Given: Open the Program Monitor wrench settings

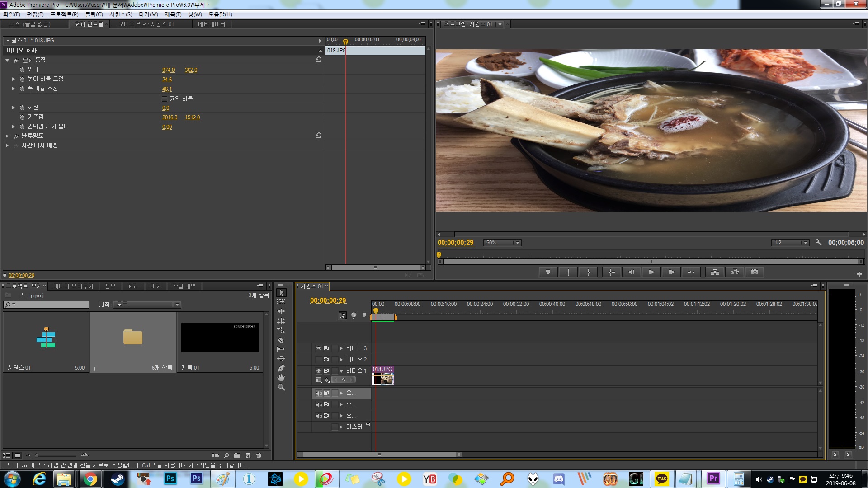Looking at the screenshot, I should point(818,243).
